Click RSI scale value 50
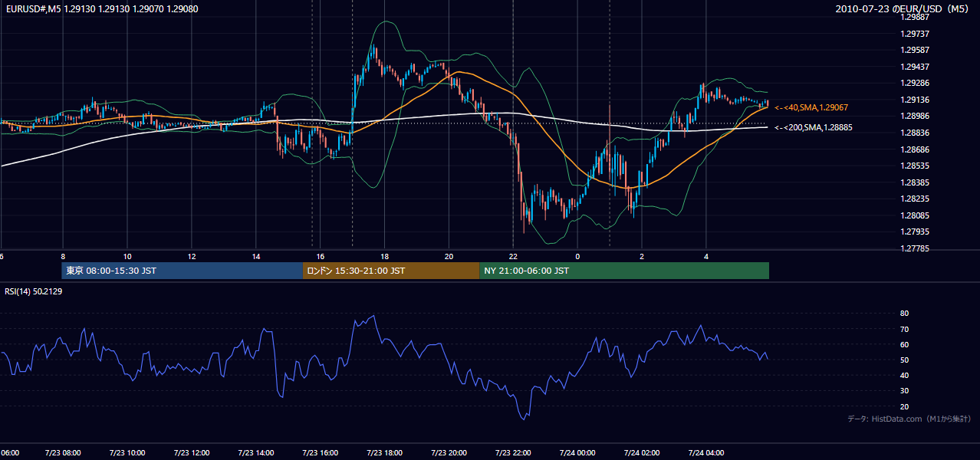980x460 pixels. click(904, 360)
